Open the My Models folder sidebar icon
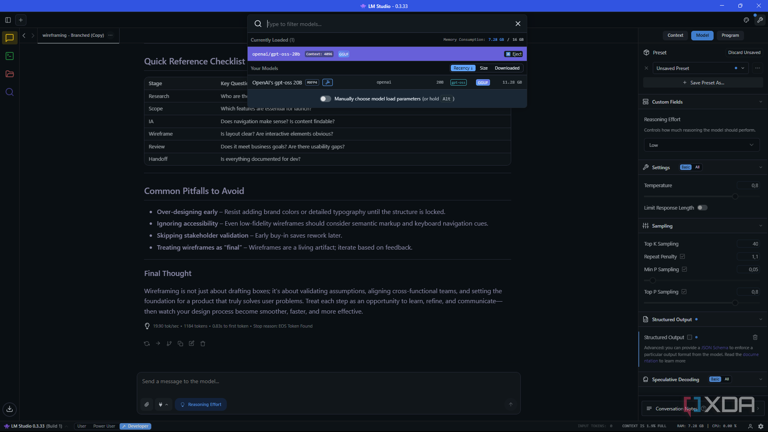The height and width of the screenshot is (432, 768). tap(9, 74)
